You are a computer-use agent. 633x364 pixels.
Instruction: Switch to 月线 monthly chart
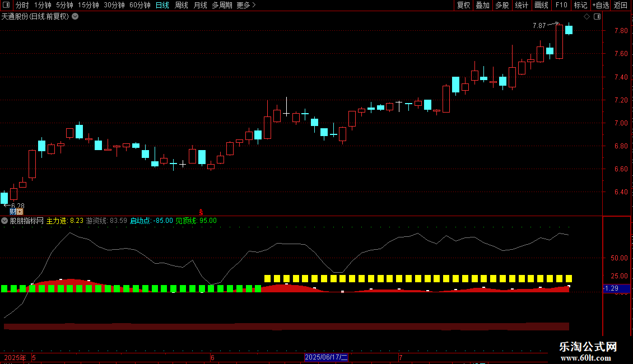click(x=200, y=5)
